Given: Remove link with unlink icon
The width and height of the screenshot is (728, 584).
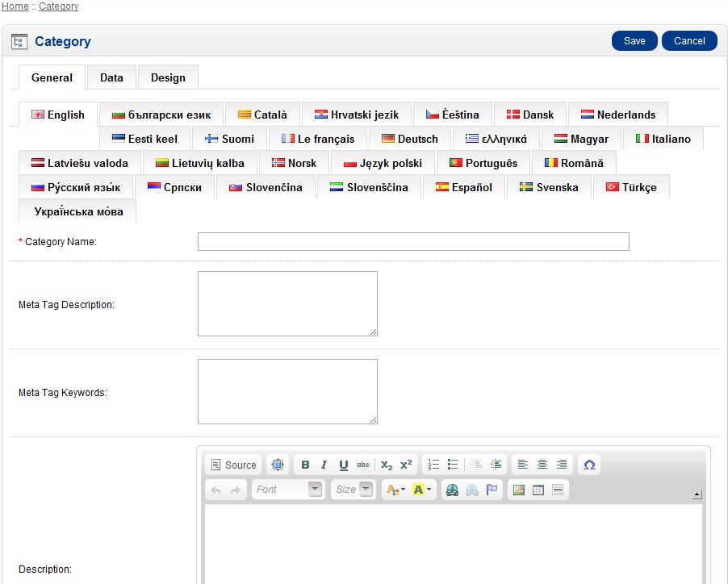Looking at the screenshot, I should coord(471,490).
